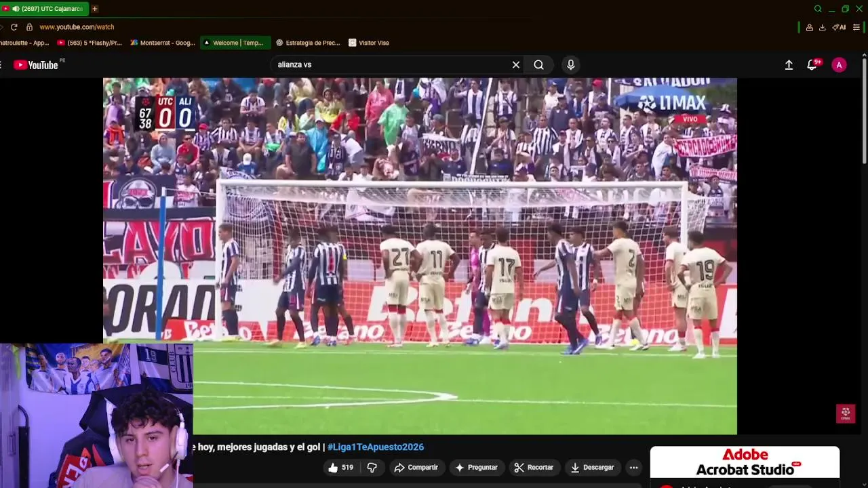
Task: Run the search with the magnifier button
Action: pyautogui.click(x=538, y=65)
